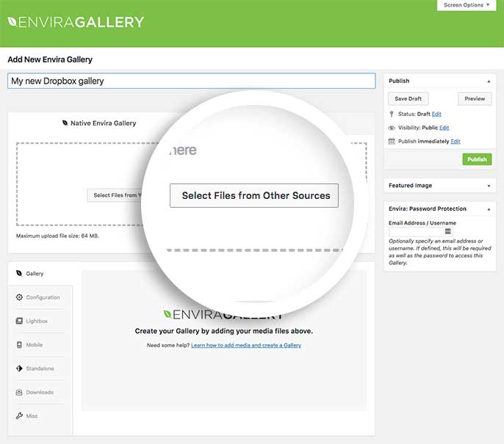Click the Lightbox icon in sidebar
Screen dimensions: 504x444
19,321
